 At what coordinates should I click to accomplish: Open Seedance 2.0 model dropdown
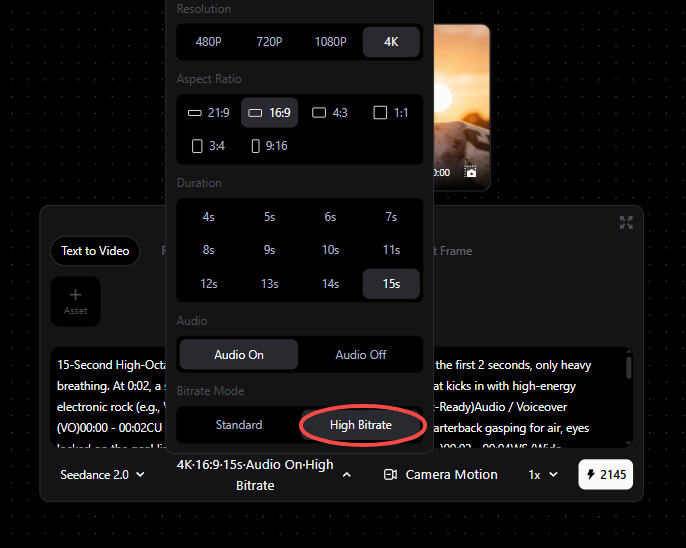(102, 475)
